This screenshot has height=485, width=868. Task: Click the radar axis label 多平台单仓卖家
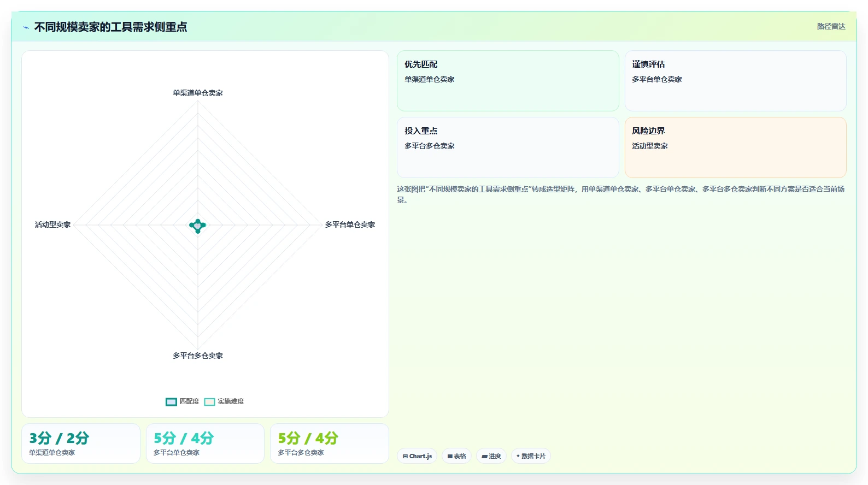[350, 224]
